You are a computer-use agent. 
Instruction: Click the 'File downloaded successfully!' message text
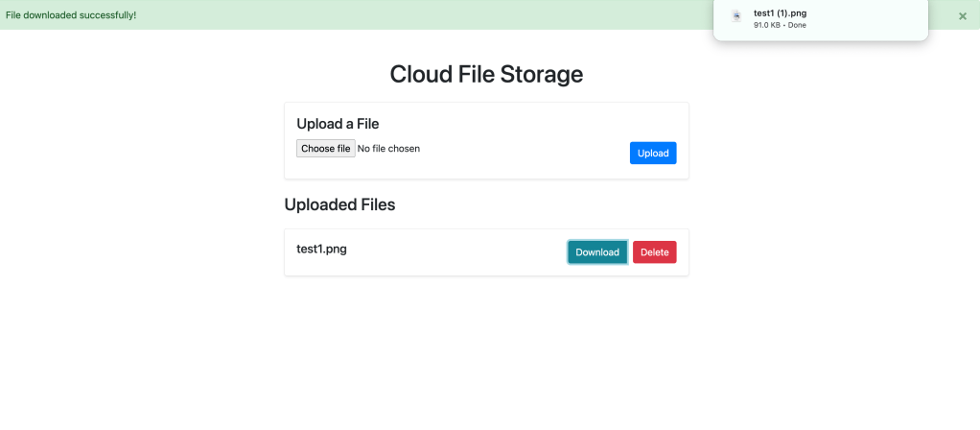tap(71, 15)
